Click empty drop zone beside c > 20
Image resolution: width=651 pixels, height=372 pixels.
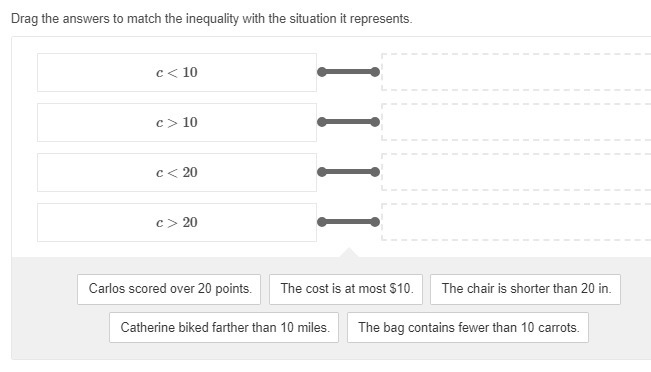point(516,222)
